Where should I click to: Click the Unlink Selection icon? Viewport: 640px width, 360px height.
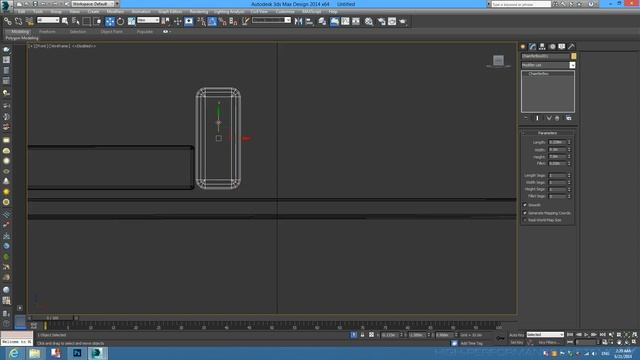click(18, 21)
